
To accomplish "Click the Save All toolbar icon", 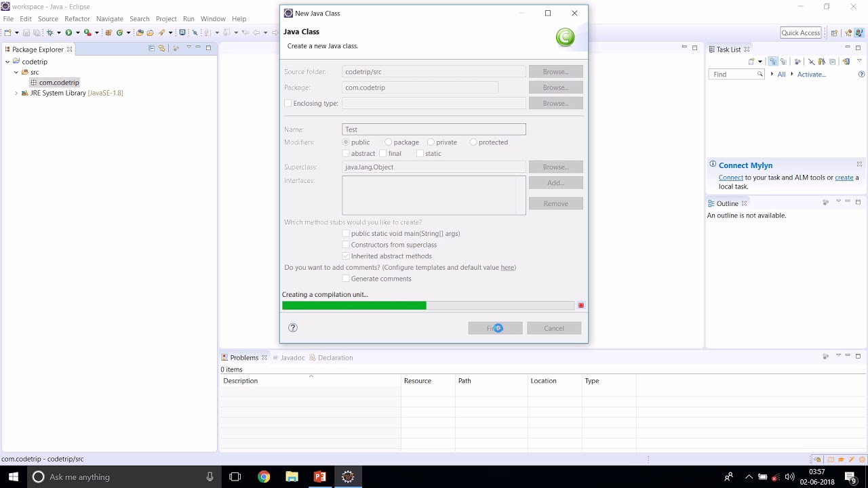I will pos(37,33).
